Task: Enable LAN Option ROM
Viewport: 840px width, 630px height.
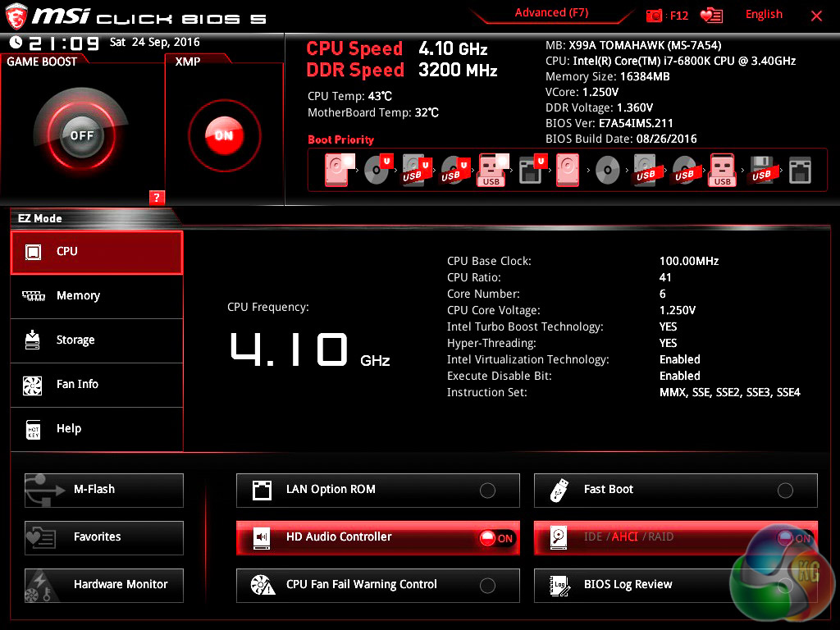Action: pos(377,491)
